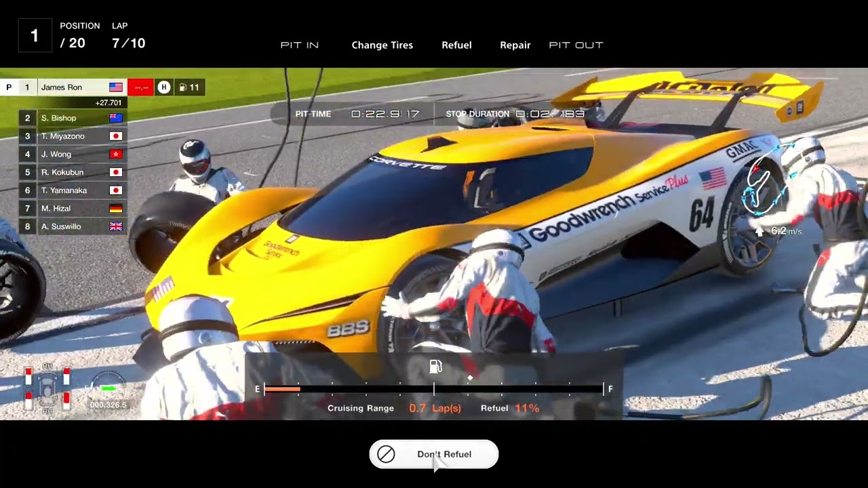Click the orange fuel level bar
Viewport: 868px width, 488px height.
point(282,388)
